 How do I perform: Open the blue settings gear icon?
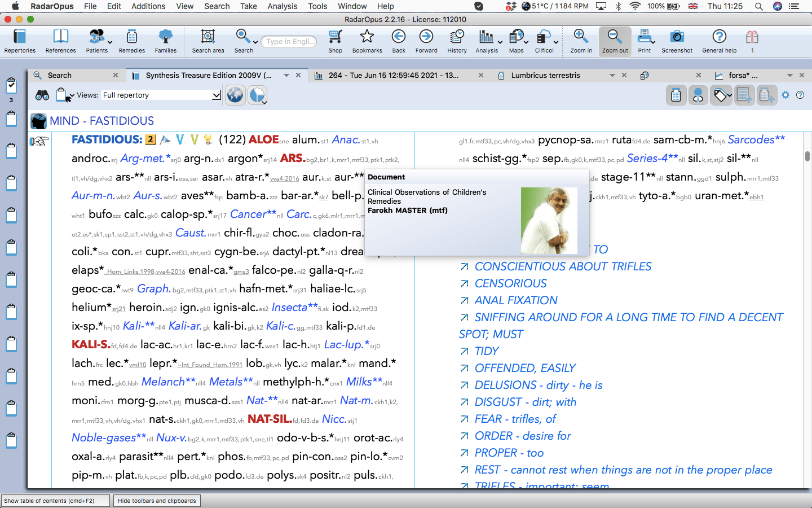click(x=785, y=95)
